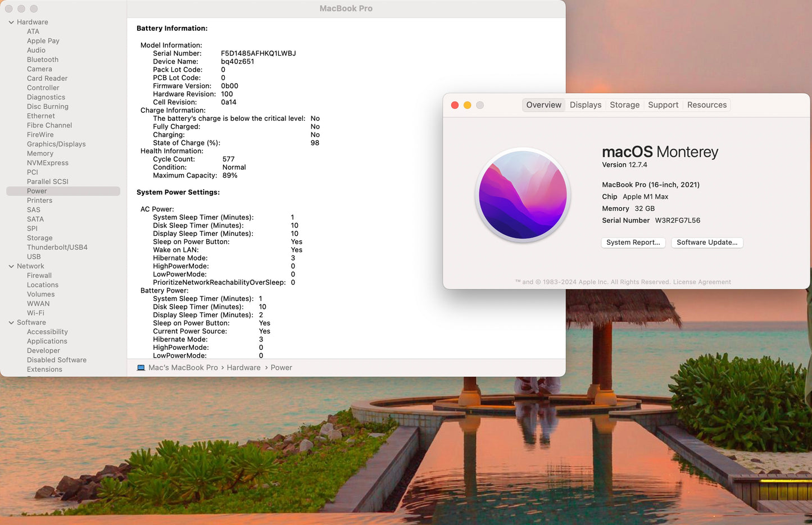Click the macOS Monterey logo image
Viewport: 812px width, 525px height.
point(523,195)
